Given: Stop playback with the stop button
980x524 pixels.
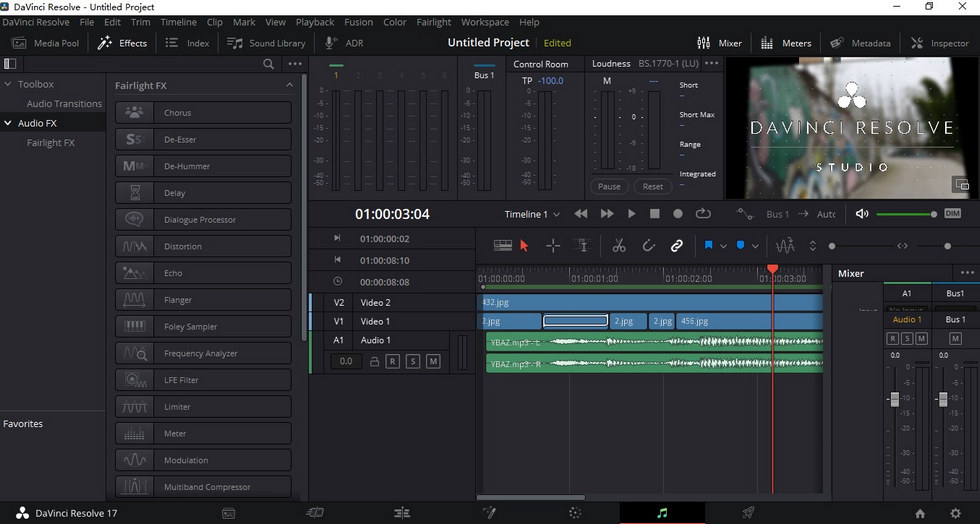Looking at the screenshot, I should click(x=654, y=214).
